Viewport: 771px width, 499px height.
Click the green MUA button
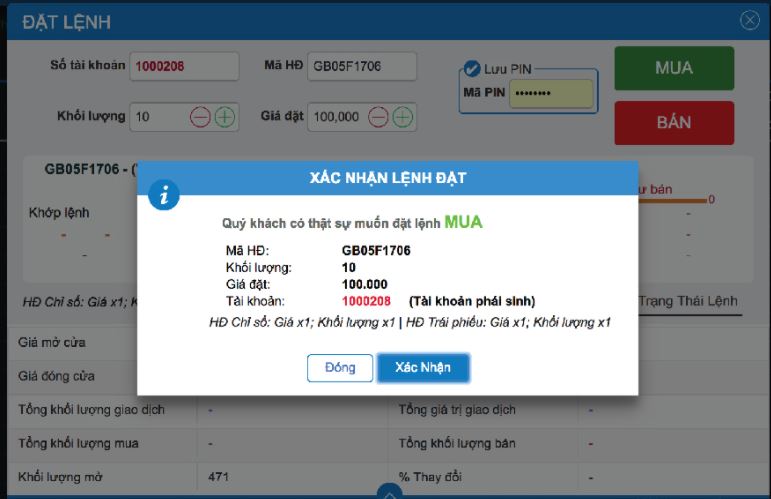[674, 68]
